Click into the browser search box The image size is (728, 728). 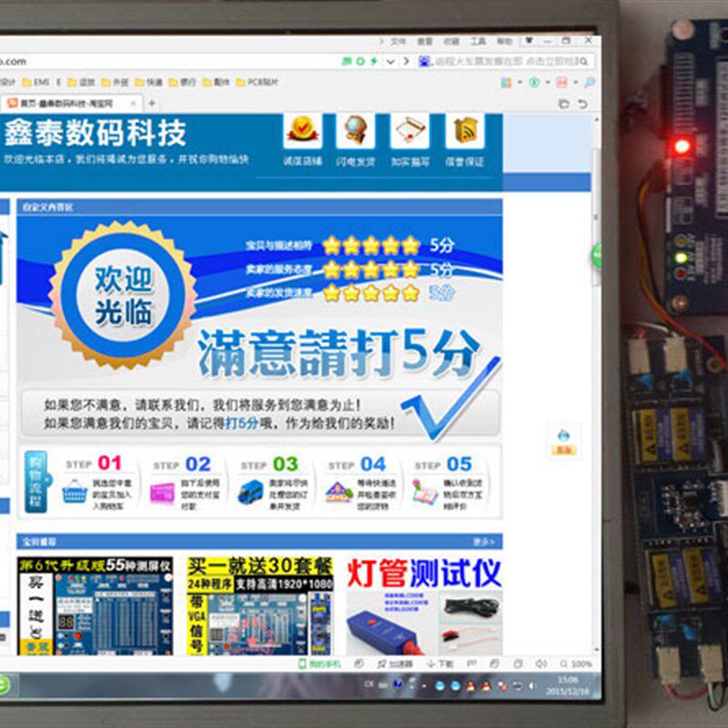point(504,61)
